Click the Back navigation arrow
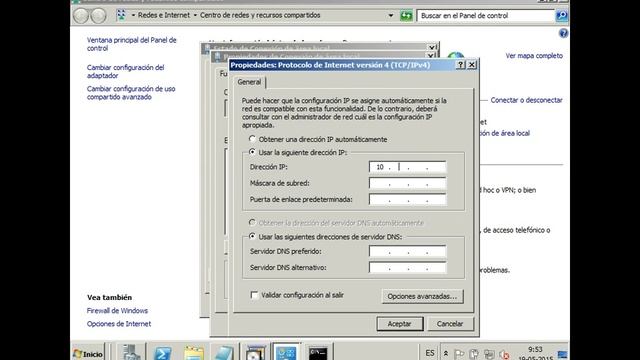The image size is (640, 360). pyautogui.click(x=81, y=16)
